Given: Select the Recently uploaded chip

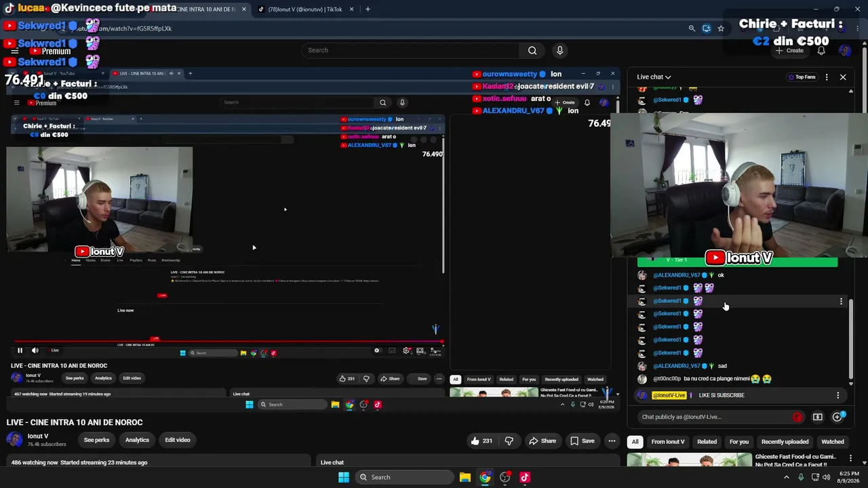Looking at the screenshot, I should tap(785, 442).
